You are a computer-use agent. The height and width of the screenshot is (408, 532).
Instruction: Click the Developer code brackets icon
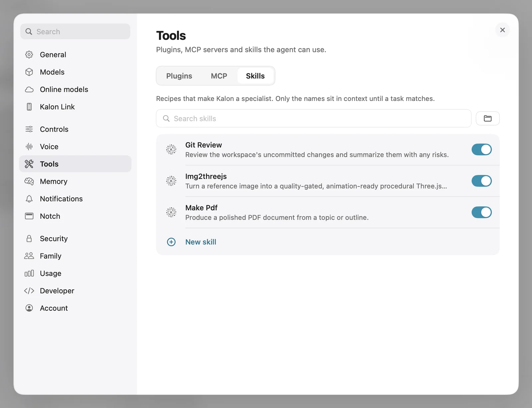pyautogui.click(x=29, y=291)
